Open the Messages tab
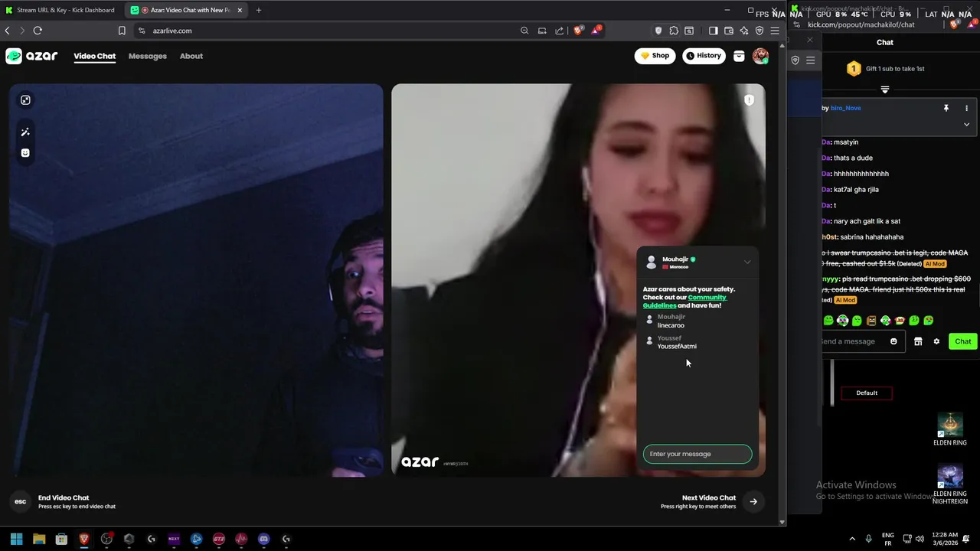This screenshot has height=551, width=980. pyautogui.click(x=148, y=56)
